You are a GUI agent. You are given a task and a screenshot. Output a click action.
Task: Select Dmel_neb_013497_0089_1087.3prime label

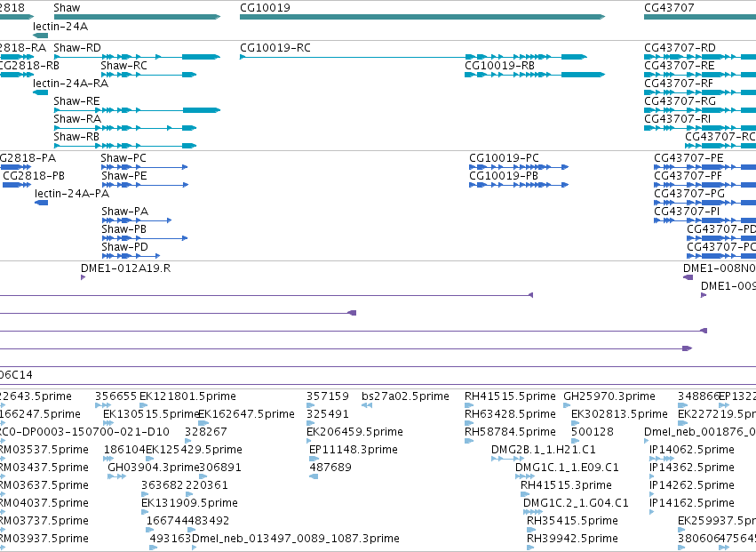(296, 539)
